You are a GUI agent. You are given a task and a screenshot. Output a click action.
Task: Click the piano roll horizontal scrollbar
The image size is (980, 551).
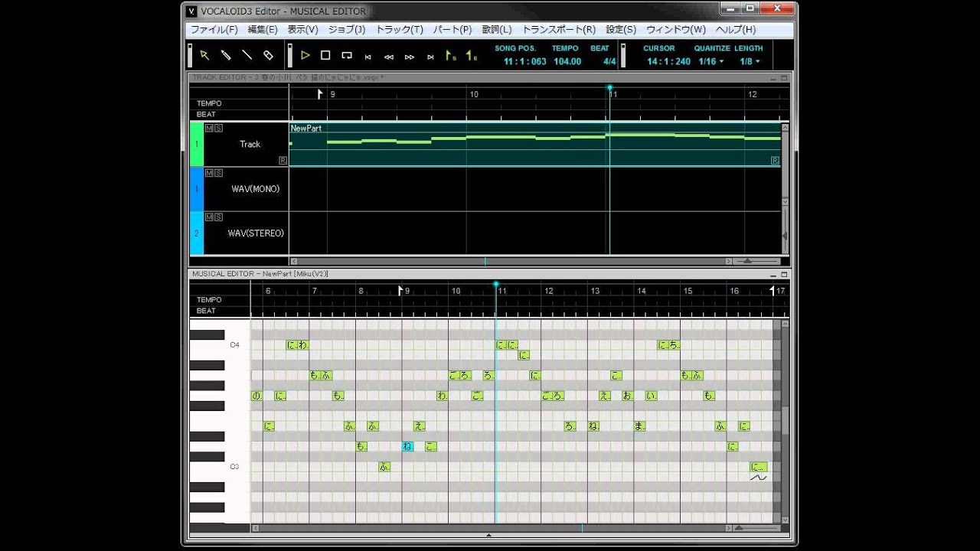click(x=511, y=528)
